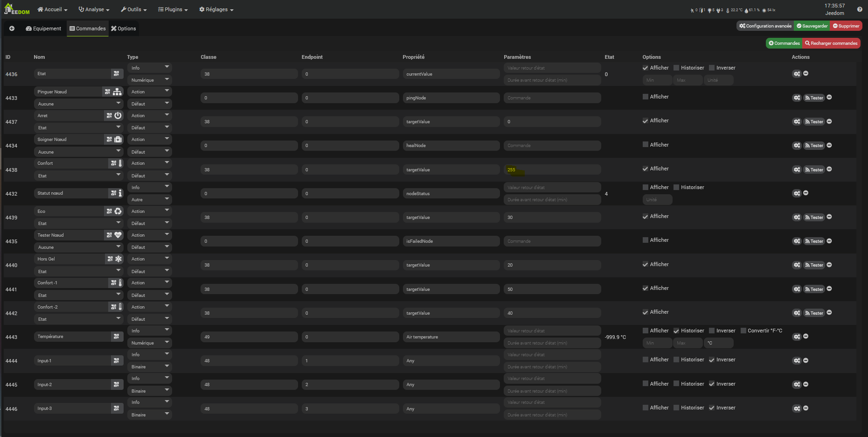868x437 pixels.
Task: Remove command 4443 with minus icon
Action: tap(806, 336)
